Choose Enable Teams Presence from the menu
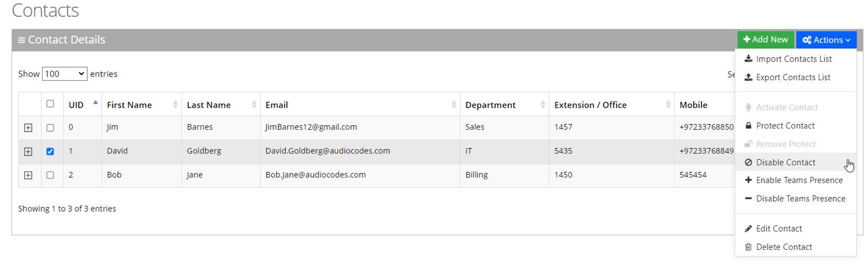Screen dimensions: 868x270 (799, 180)
